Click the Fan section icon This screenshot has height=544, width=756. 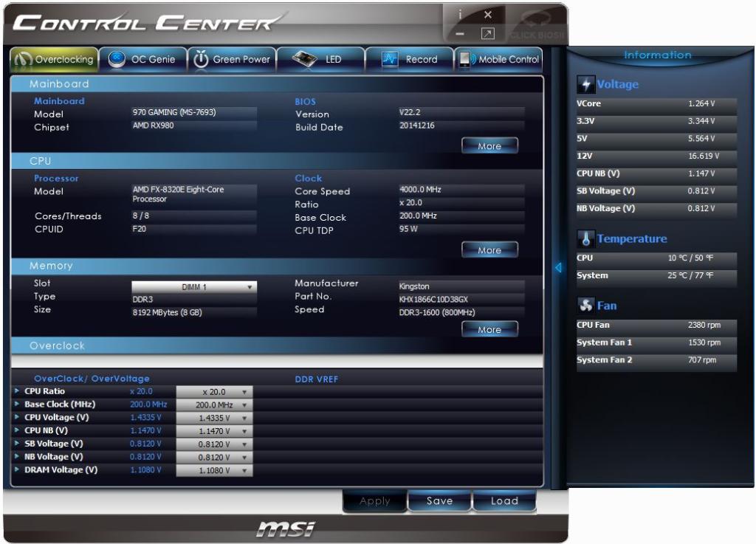click(x=585, y=306)
